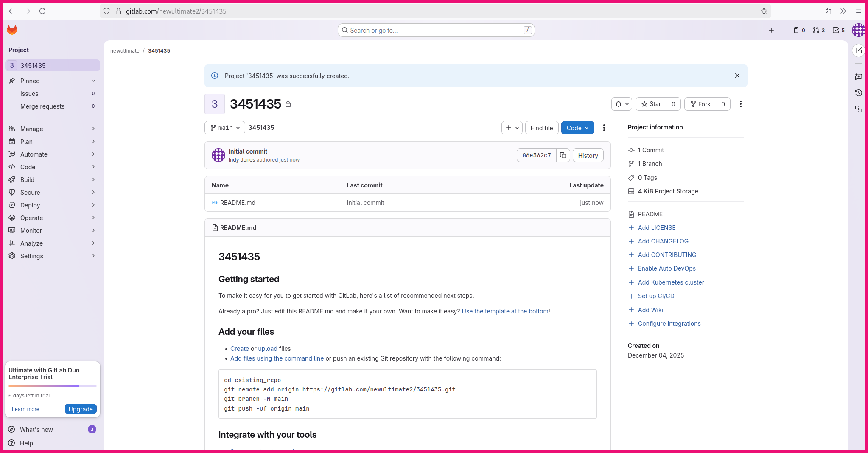Expand the Plan sidebar menu
The height and width of the screenshot is (453, 868).
(53, 141)
